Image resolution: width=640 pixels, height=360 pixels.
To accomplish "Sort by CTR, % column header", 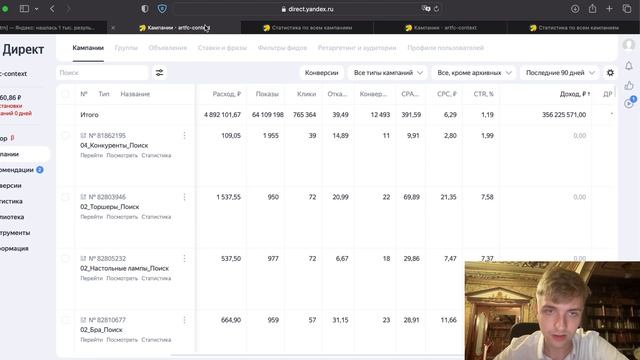I will 484,94.
